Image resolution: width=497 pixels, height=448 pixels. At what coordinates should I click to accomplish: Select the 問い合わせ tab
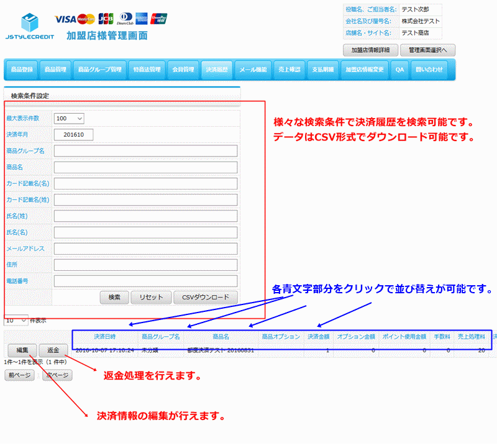[x=429, y=70]
